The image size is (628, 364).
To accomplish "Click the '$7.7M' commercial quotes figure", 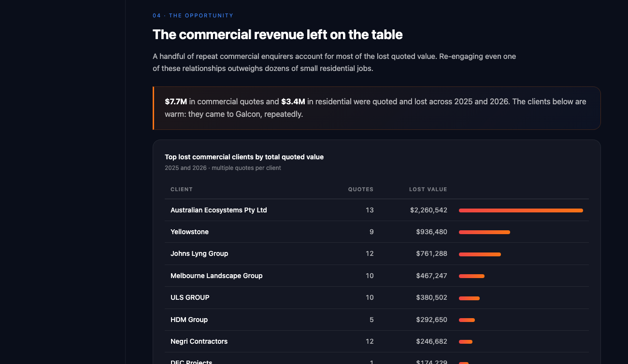I will coord(176,101).
